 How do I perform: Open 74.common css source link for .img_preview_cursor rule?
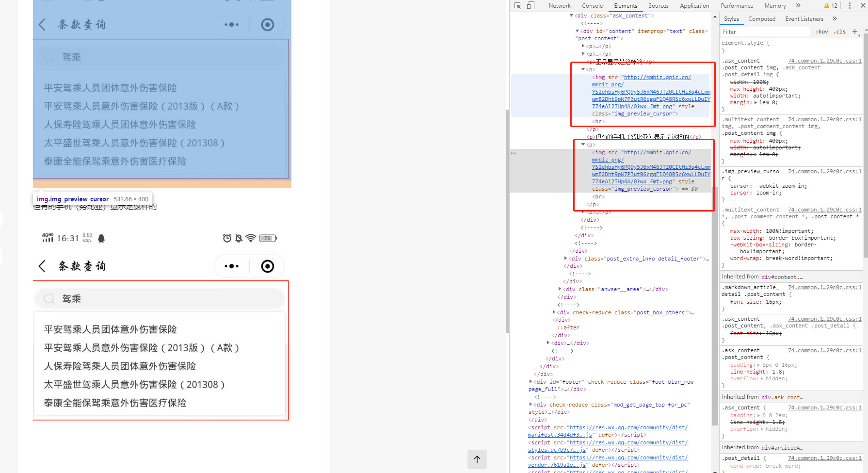(824, 171)
